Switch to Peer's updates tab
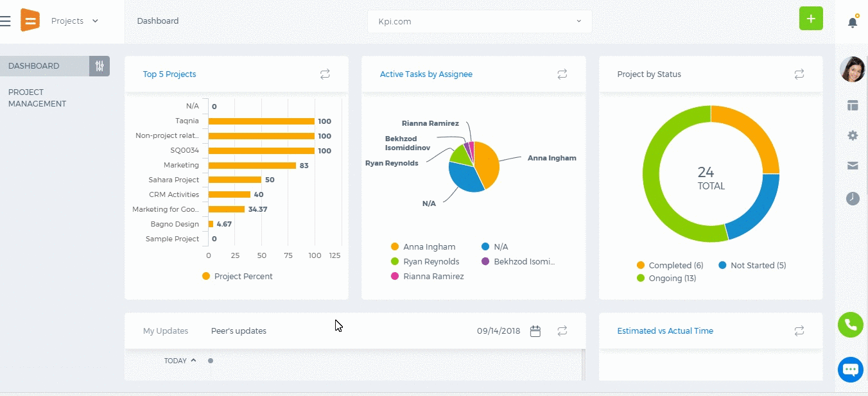 239,331
